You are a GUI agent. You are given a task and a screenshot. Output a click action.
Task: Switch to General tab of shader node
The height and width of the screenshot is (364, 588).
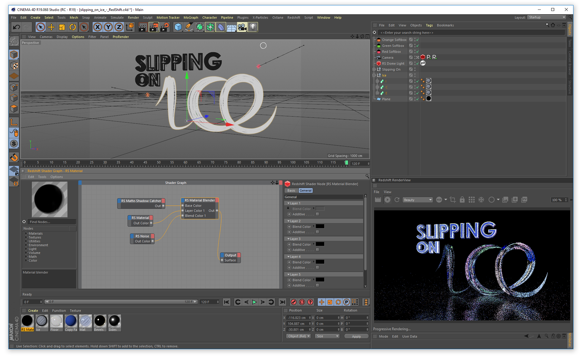305,190
